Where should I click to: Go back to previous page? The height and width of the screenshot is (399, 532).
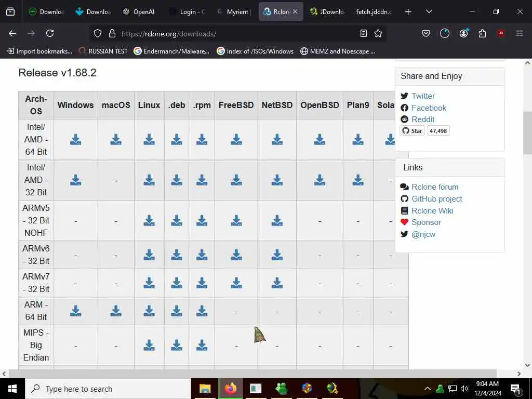(12, 33)
